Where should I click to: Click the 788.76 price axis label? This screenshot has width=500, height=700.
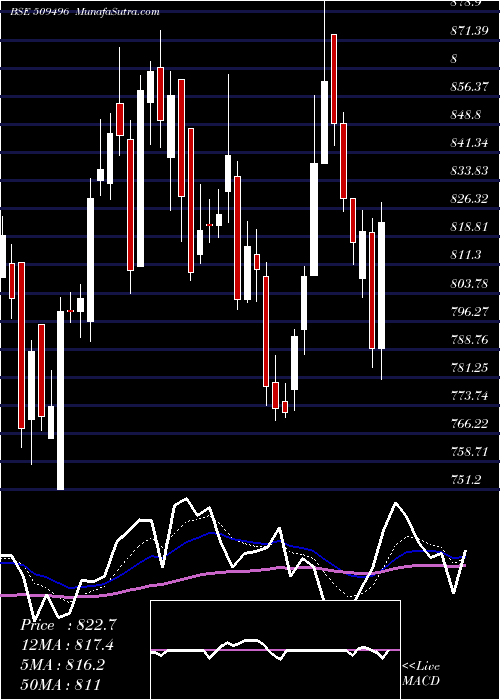coord(469,340)
